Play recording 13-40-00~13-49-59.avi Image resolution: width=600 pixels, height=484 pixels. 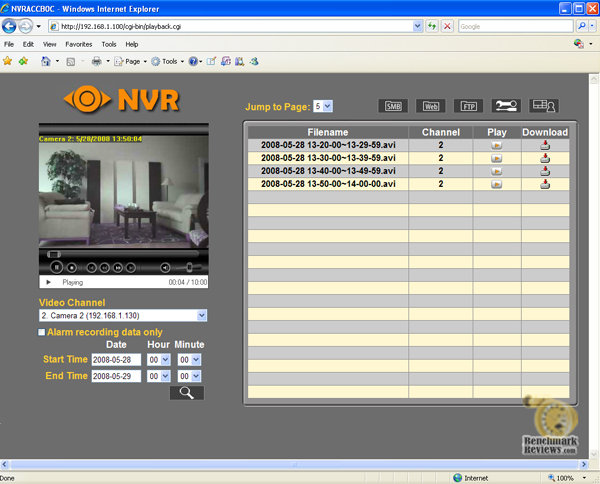[496, 171]
